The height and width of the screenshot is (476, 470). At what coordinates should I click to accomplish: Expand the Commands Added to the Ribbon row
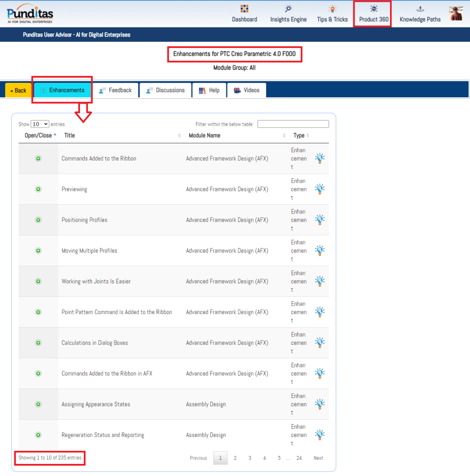[x=38, y=159]
